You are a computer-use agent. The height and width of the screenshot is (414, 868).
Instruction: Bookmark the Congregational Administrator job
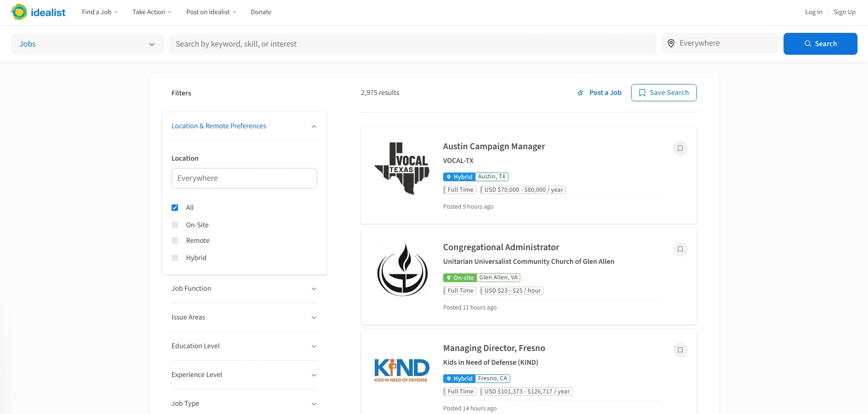[x=680, y=249]
